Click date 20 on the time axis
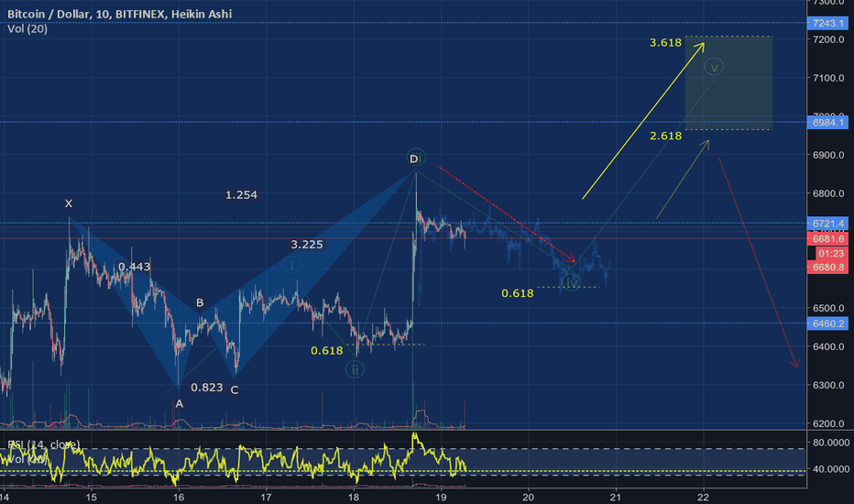Image resolution: width=854 pixels, height=504 pixels. pyautogui.click(x=529, y=497)
